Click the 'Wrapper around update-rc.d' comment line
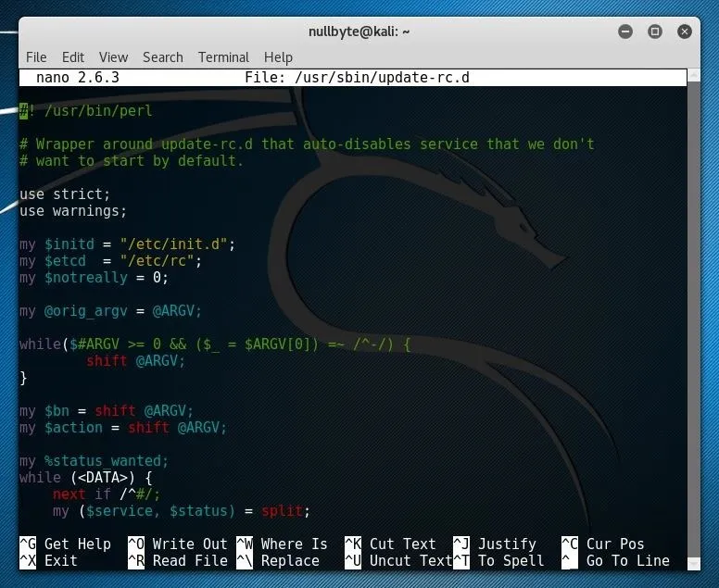 click(307, 144)
